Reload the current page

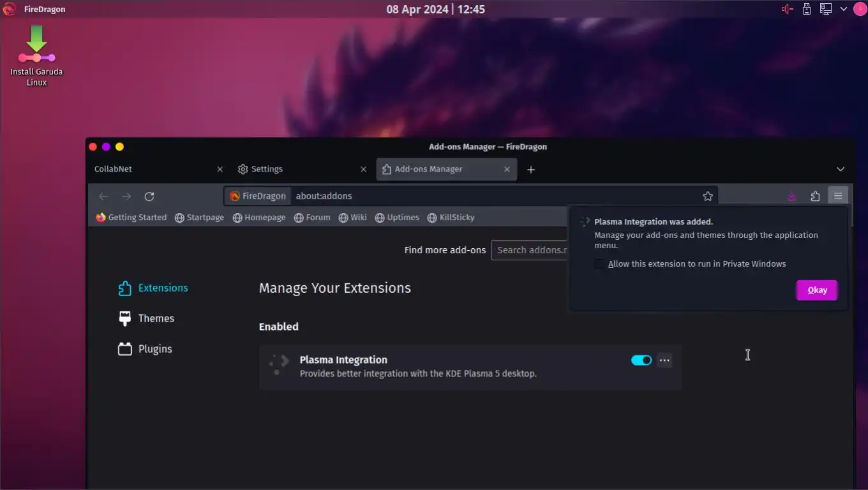coord(149,196)
